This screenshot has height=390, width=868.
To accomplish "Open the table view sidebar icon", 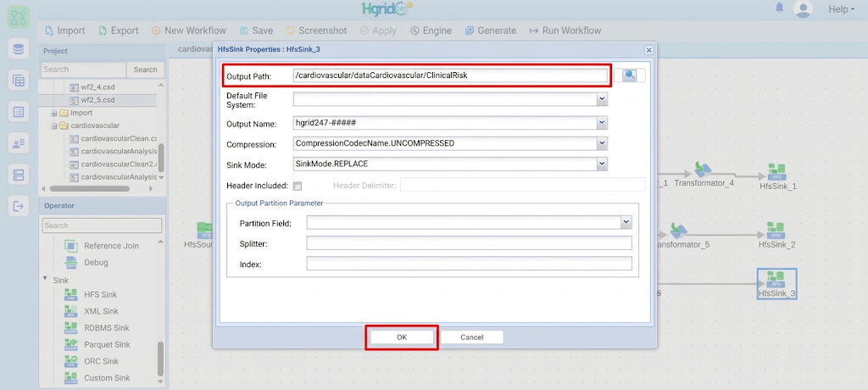I will [x=19, y=81].
